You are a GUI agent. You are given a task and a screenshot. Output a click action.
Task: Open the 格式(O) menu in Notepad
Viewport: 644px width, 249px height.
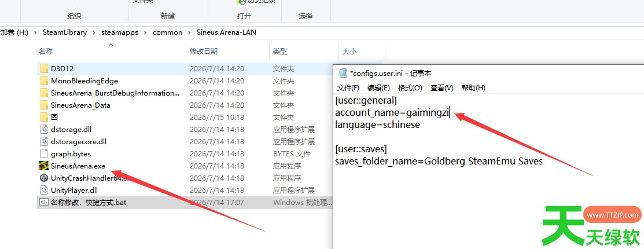[410, 87]
